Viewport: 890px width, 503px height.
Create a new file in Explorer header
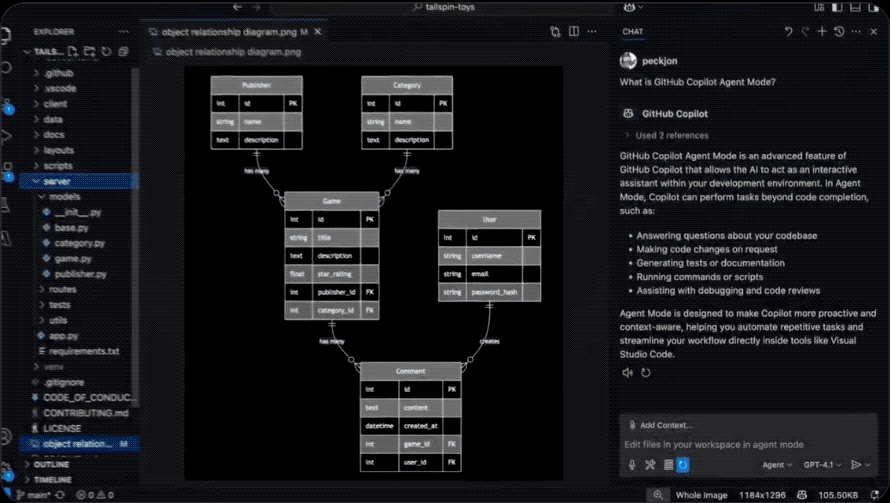click(73, 52)
